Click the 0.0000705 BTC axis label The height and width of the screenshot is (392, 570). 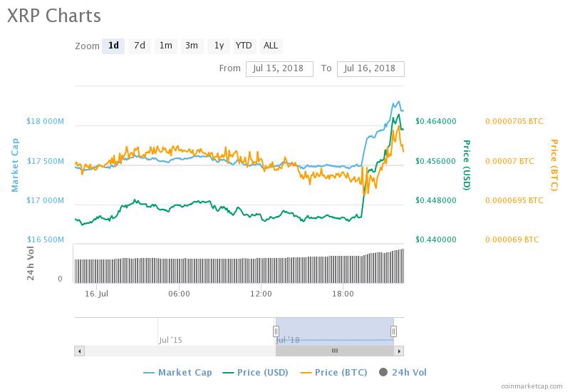click(514, 121)
